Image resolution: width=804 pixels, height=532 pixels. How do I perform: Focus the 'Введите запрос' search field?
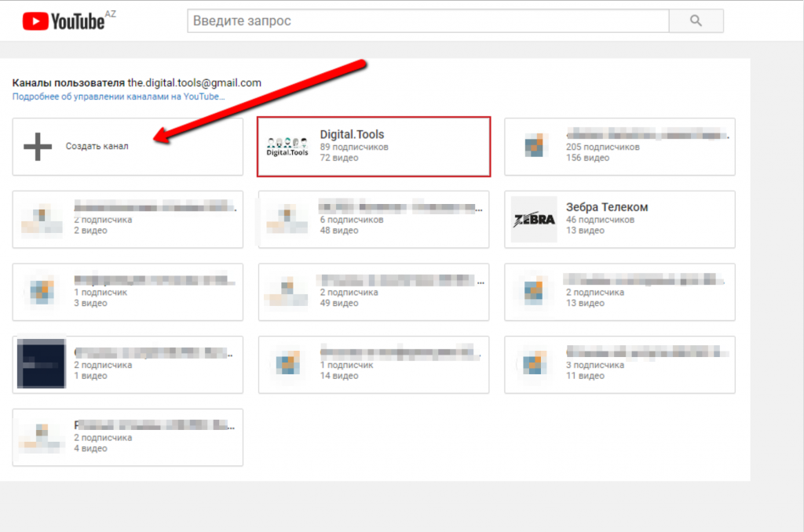point(428,21)
